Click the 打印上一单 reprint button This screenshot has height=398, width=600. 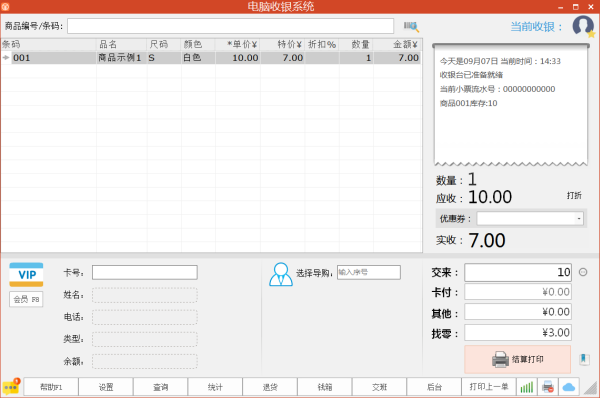pos(489,387)
